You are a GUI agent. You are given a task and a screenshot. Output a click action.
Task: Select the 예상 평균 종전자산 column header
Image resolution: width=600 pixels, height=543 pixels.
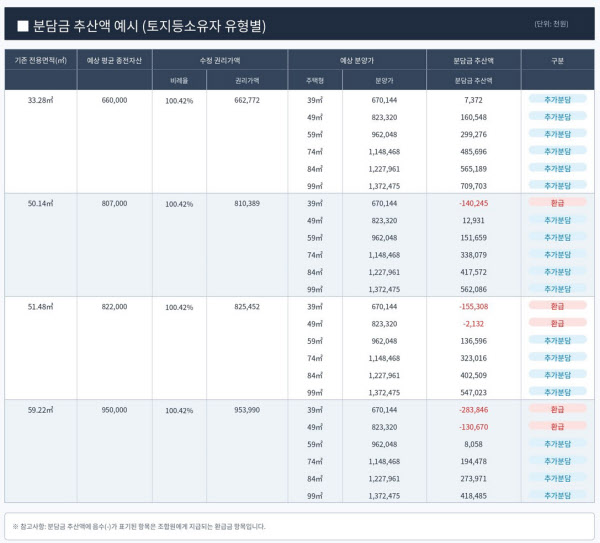[x=114, y=60]
